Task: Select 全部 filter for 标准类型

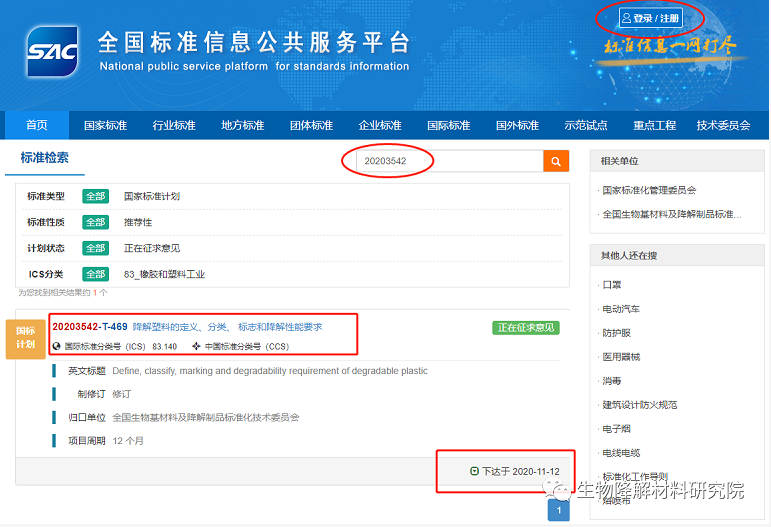Action: pos(95,196)
